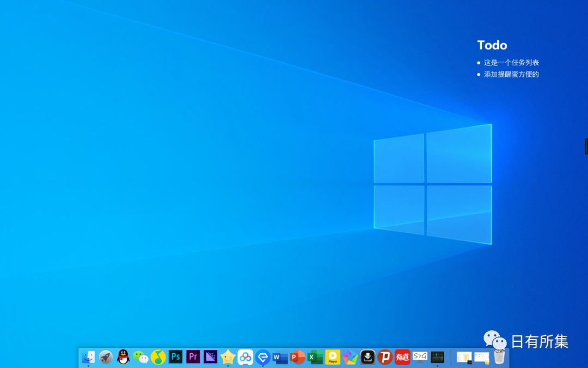This screenshot has width=588, height=368.
Task: Open Adobe Photoshop
Action: coord(175,357)
